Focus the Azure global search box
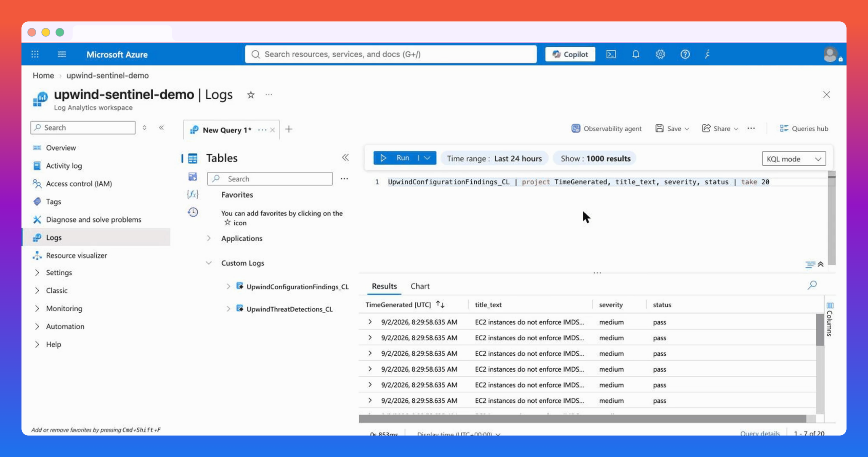This screenshot has height=457, width=868. 391,54
